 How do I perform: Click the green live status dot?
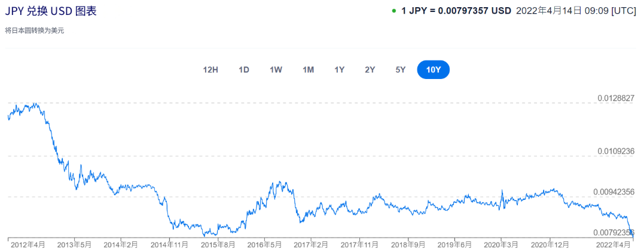[394, 11]
